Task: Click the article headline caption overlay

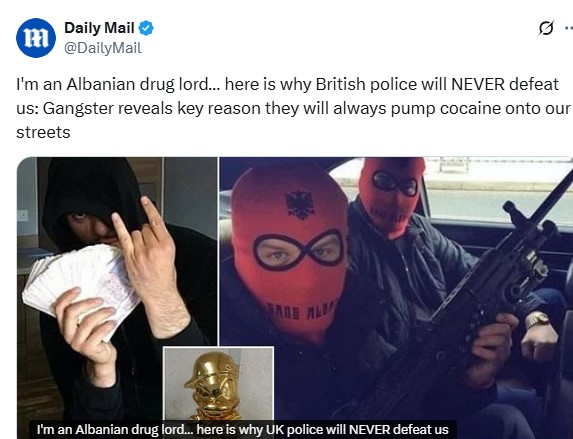Action: [243, 429]
